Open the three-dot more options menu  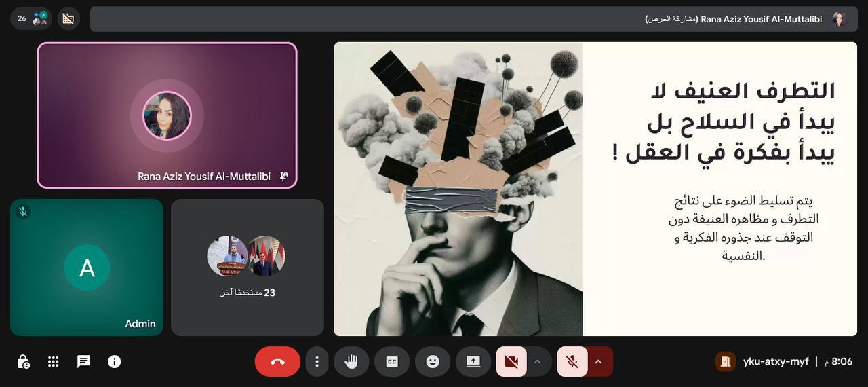(317, 361)
